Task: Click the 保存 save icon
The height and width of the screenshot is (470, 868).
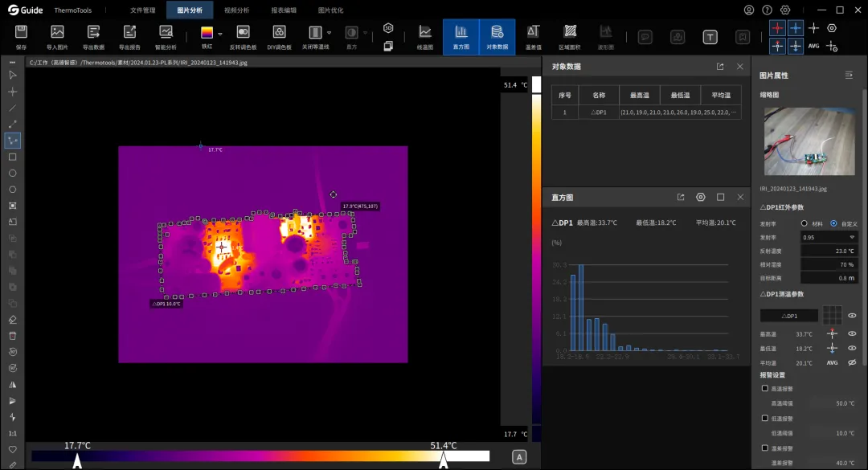Action: click(21, 36)
